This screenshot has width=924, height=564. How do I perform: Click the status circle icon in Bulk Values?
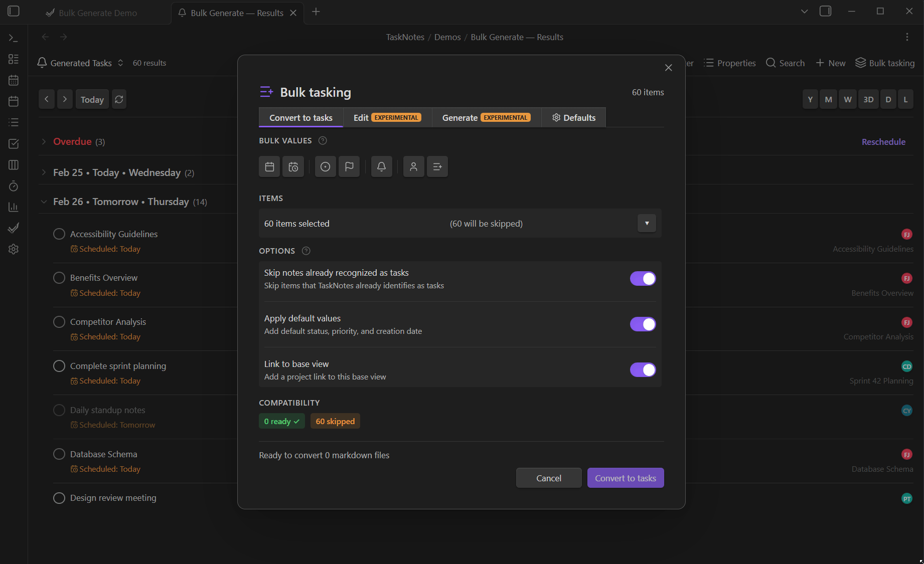[325, 166]
